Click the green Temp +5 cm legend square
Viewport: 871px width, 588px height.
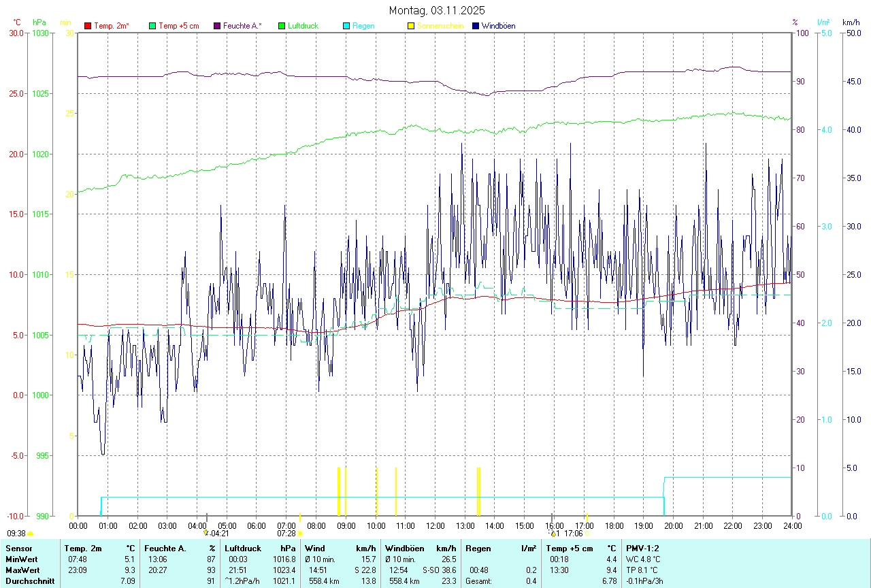152,26
